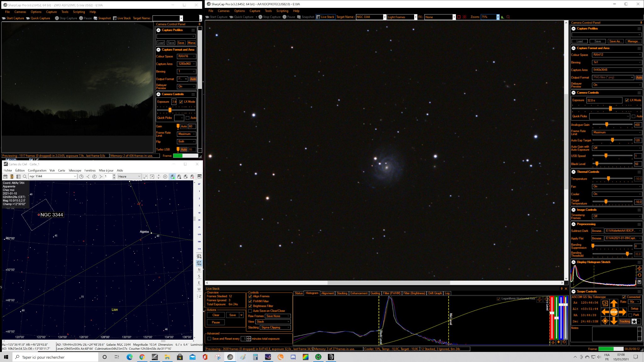
Task: Step time forward in Cartes du Ciel
Action: click(x=101, y=177)
